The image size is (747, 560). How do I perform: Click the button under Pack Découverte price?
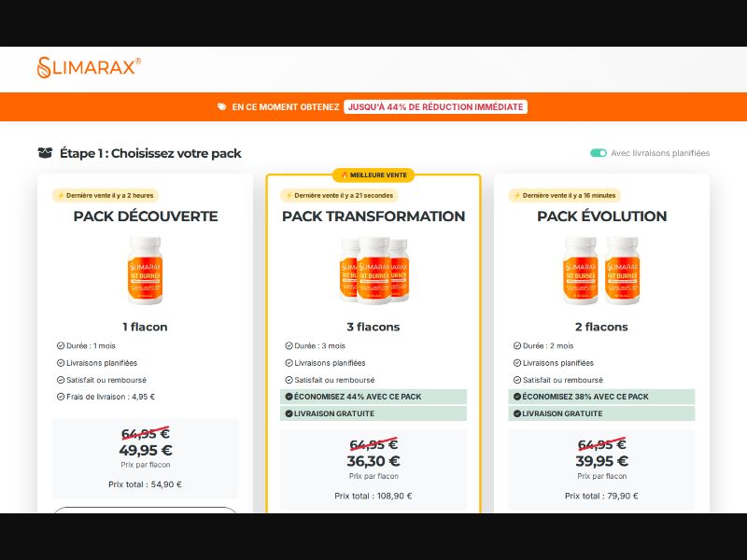[146, 510]
